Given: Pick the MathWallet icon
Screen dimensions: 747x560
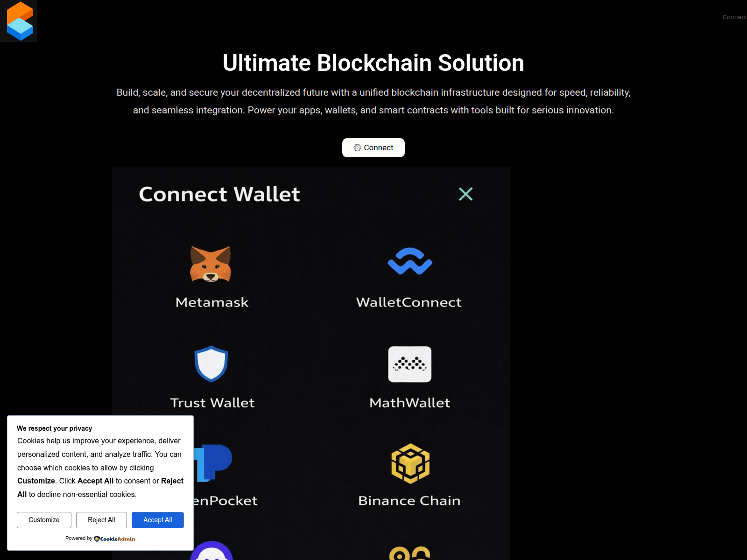Looking at the screenshot, I should tap(410, 364).
